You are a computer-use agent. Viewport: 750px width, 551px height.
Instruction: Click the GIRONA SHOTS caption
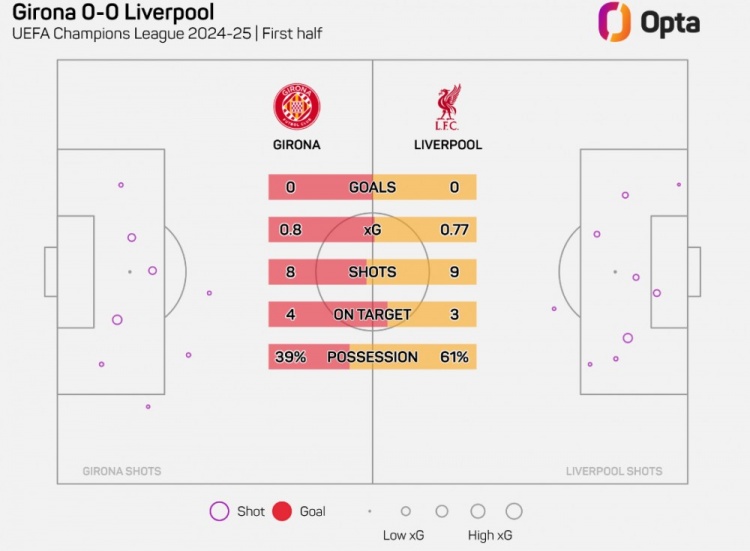pos(121,471)
